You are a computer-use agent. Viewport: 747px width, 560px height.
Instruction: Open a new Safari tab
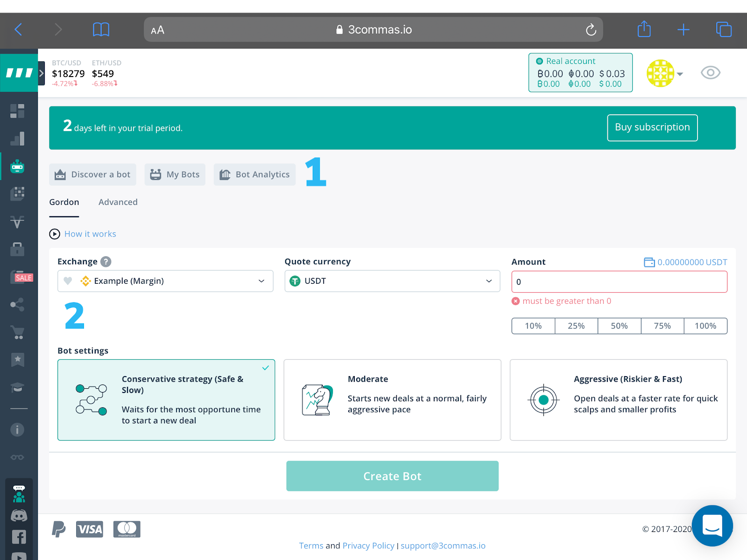click(x=684, y=30)
